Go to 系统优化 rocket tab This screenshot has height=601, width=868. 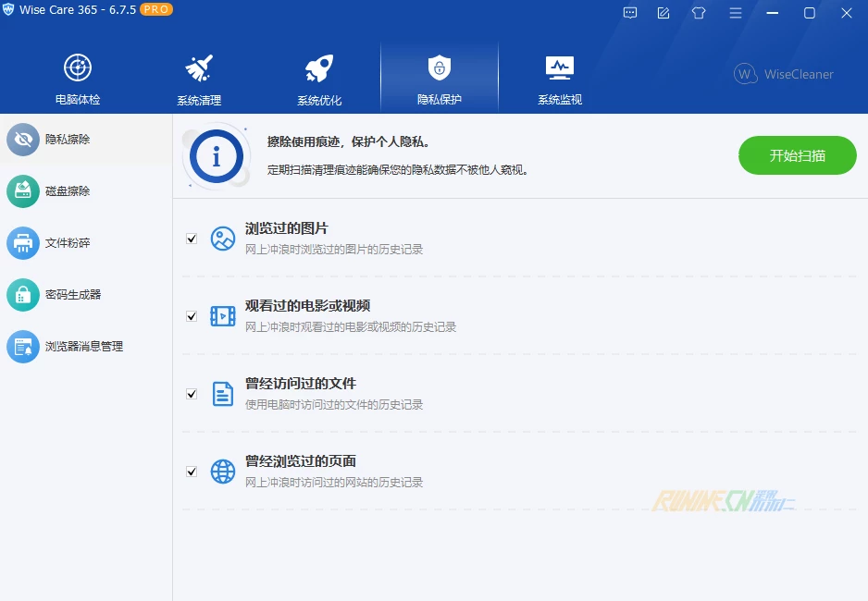[319, 79]
